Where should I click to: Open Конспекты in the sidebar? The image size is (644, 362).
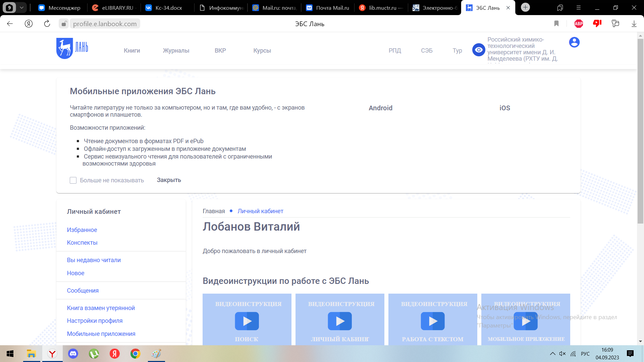pyautogui.click(x=82, y=243)
